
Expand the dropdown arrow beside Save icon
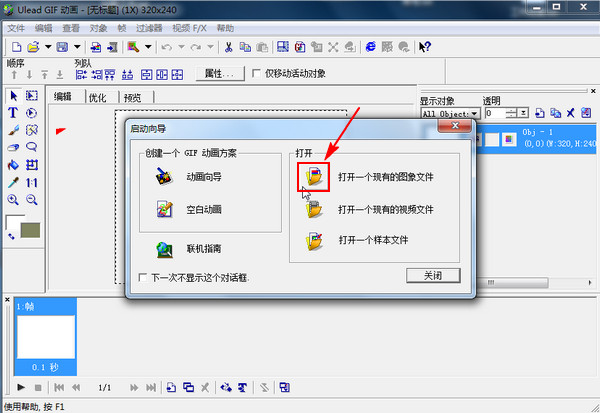point(77,47)
